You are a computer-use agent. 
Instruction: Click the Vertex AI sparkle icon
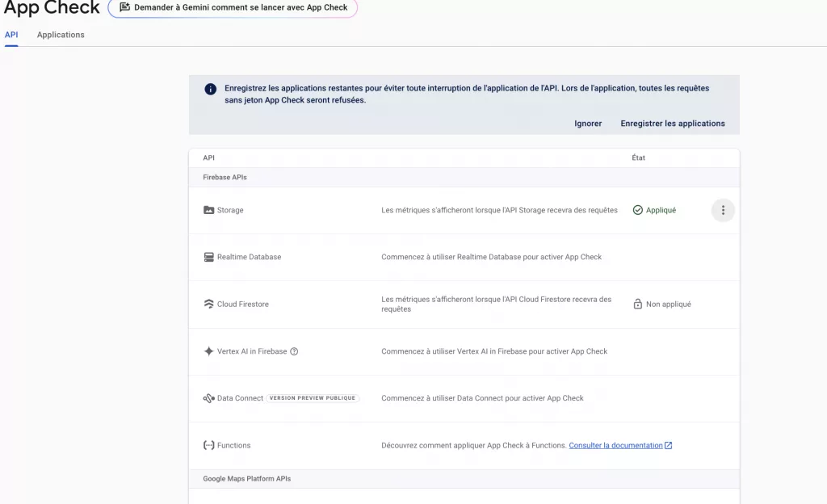(x=209, y=351)
